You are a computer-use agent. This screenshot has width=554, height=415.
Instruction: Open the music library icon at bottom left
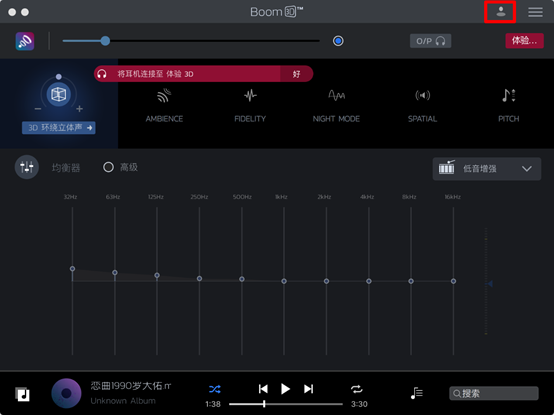click(23, 394)
